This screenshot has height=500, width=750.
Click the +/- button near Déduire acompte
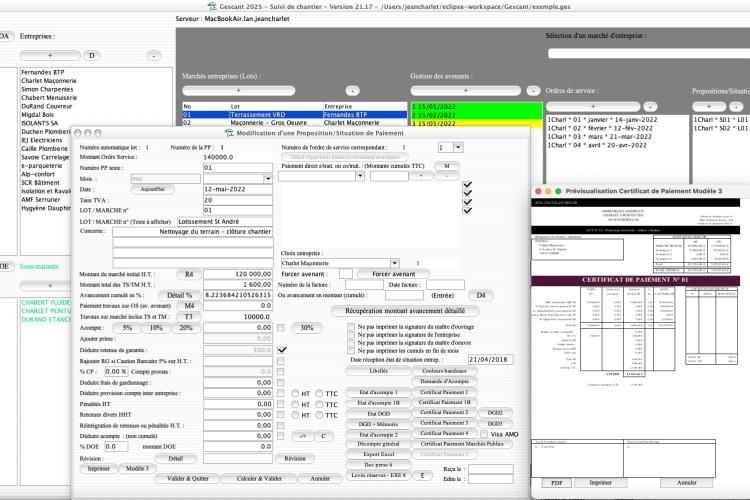(x=302, y=436)
